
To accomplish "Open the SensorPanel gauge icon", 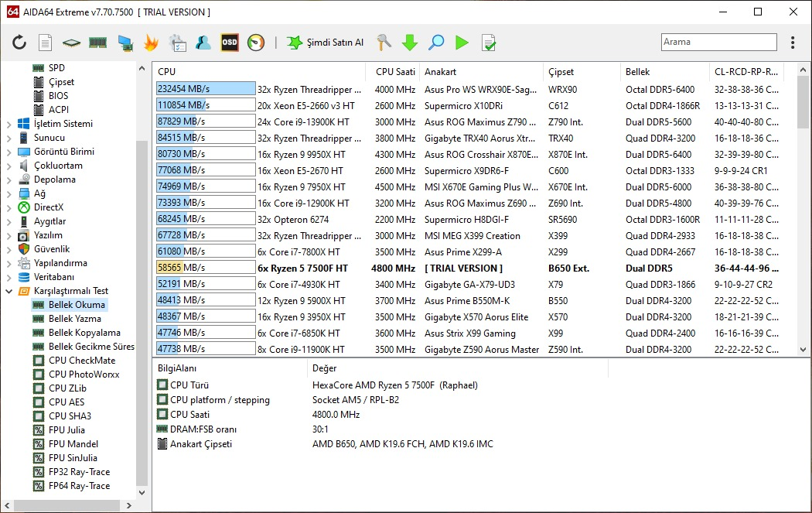I will pyautogui.click(x=256, y=43).
